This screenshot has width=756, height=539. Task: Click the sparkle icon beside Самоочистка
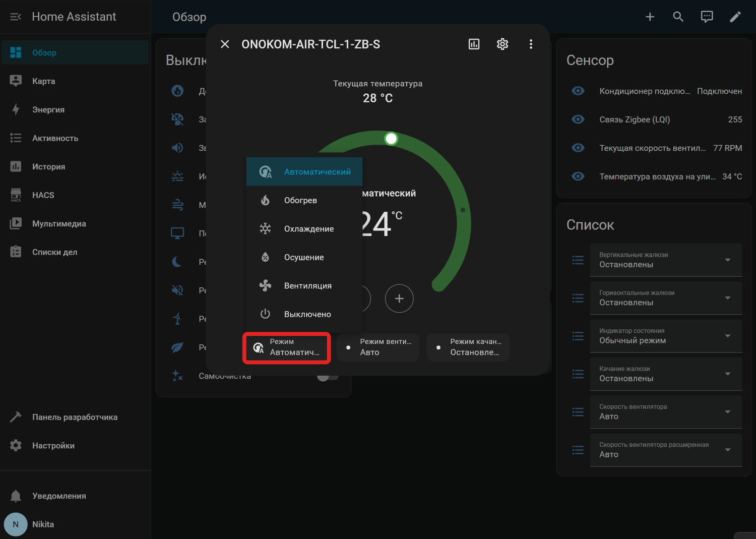pyautogui.click(x=177, y=376)
